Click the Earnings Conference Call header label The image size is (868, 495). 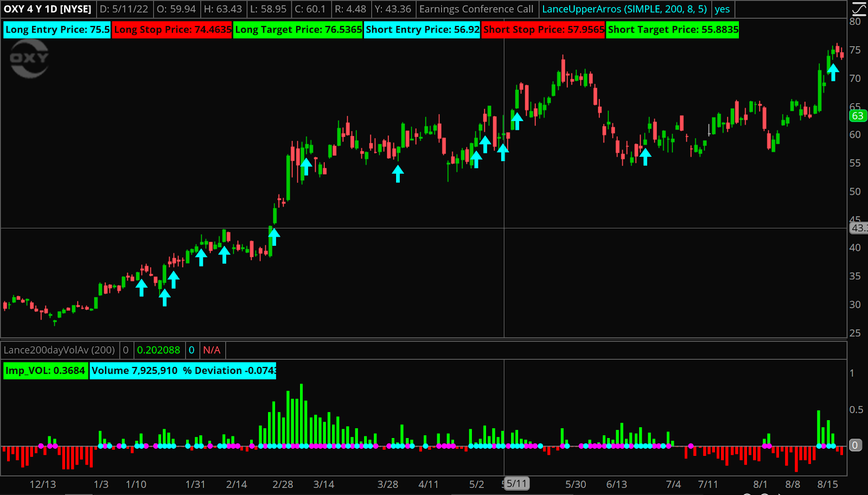point(476,9)
